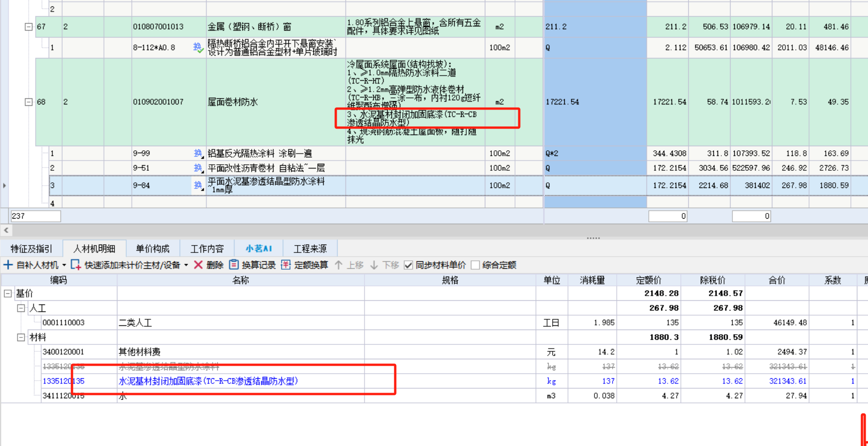The width and height of the screenshot is (868, 446).
Task: Click the 换 icon on row 9-51
Action: [198, 168]
